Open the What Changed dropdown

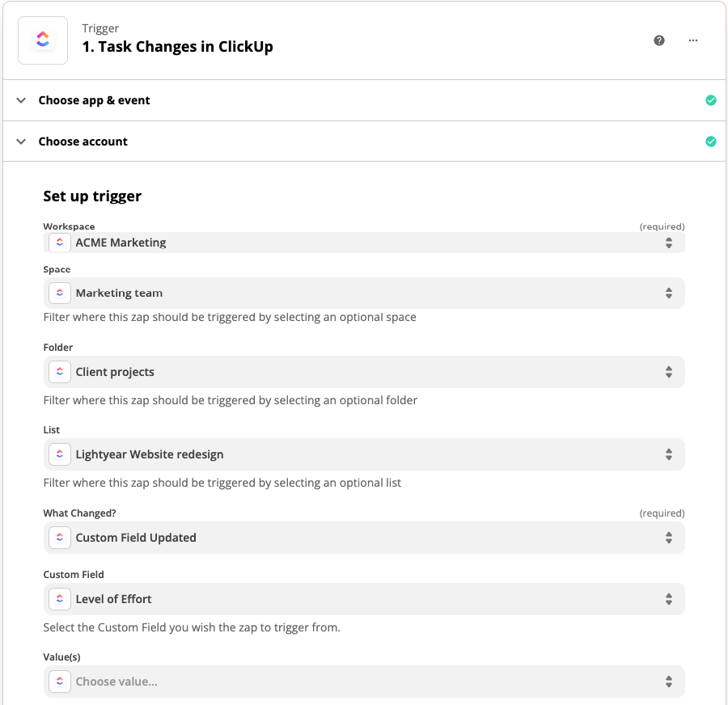tap(364, 537)
